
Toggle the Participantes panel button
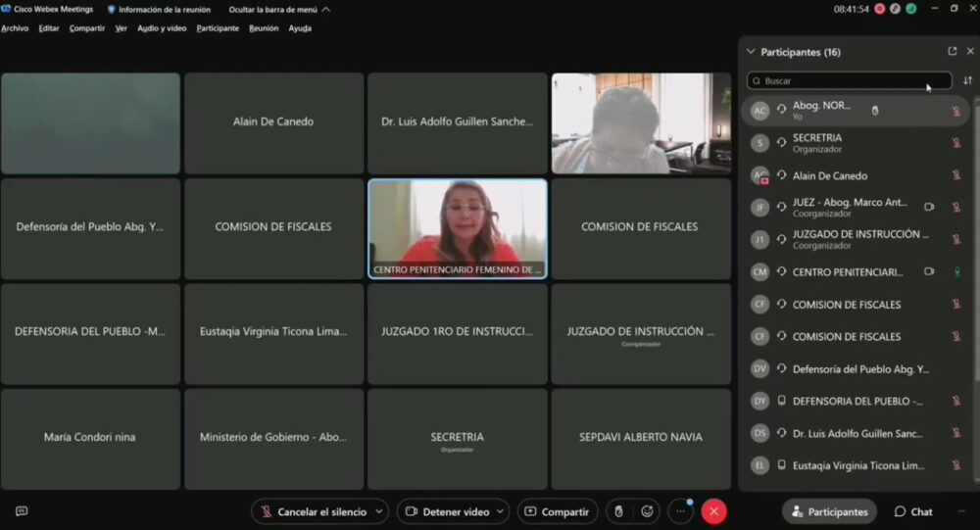[x=830, y=511]
